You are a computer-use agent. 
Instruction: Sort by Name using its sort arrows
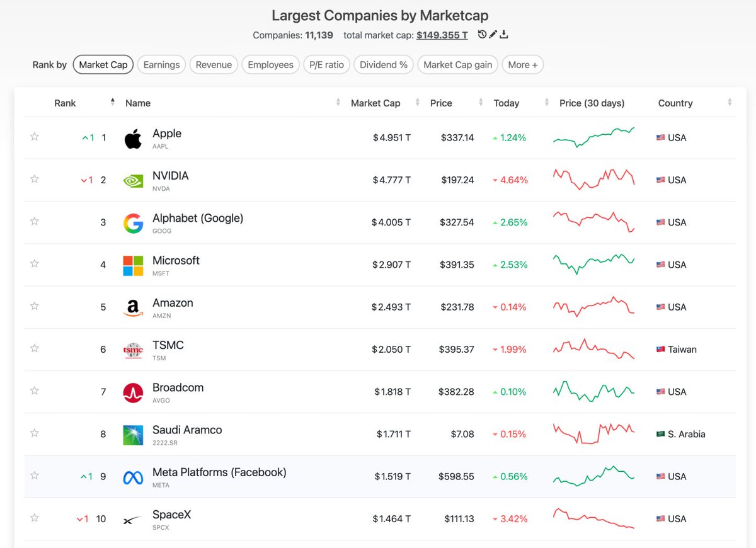(338, 102)
